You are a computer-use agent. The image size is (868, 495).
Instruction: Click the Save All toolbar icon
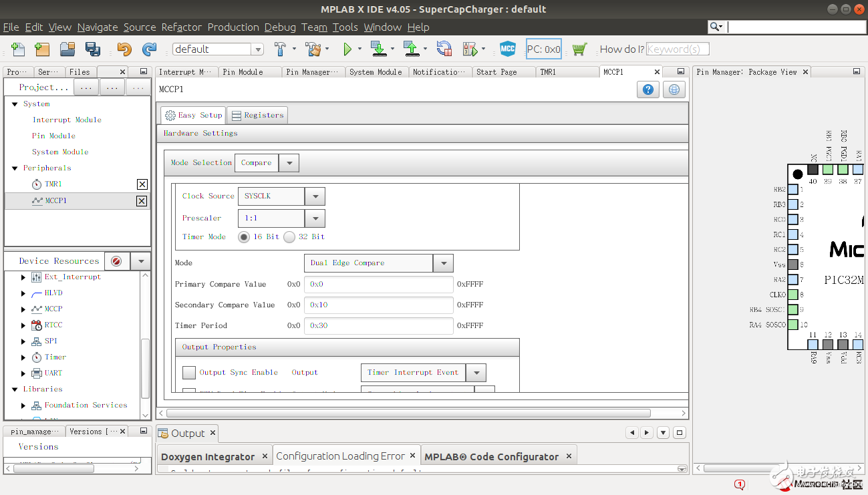(92, 49)
